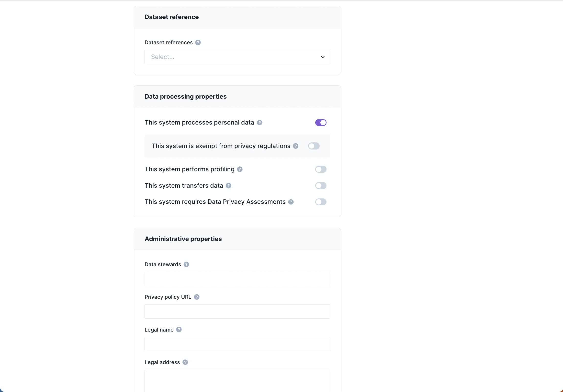The image size is (563, 392).
Task: Click help icon beside processes personal data
Action: pos(259,123)
